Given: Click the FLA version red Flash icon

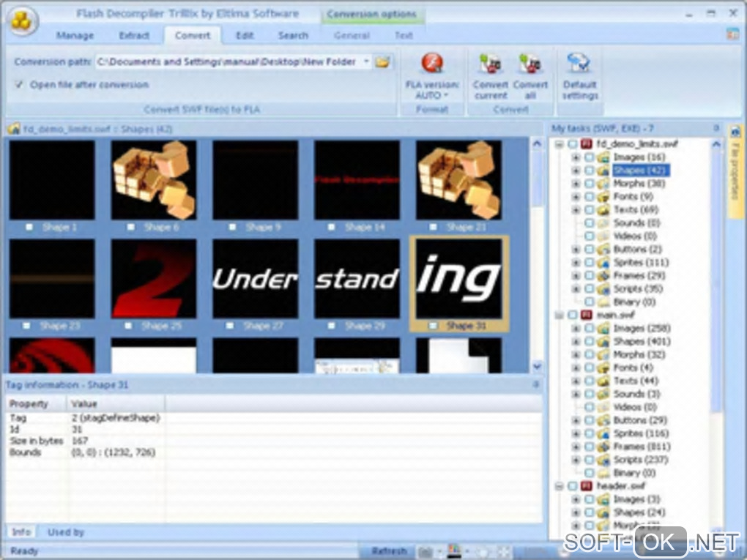Looking at the screenshot, I should coord(432,63).
